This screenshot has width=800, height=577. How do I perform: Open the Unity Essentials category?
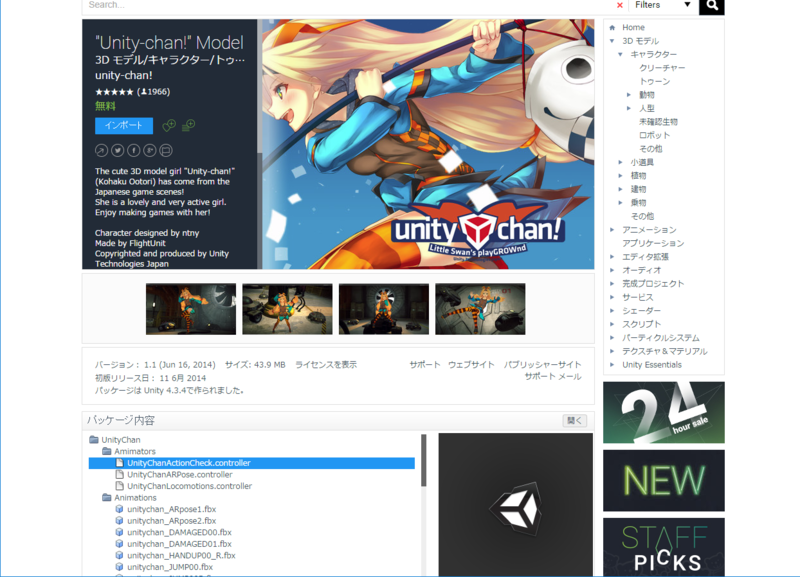point(652,365)
